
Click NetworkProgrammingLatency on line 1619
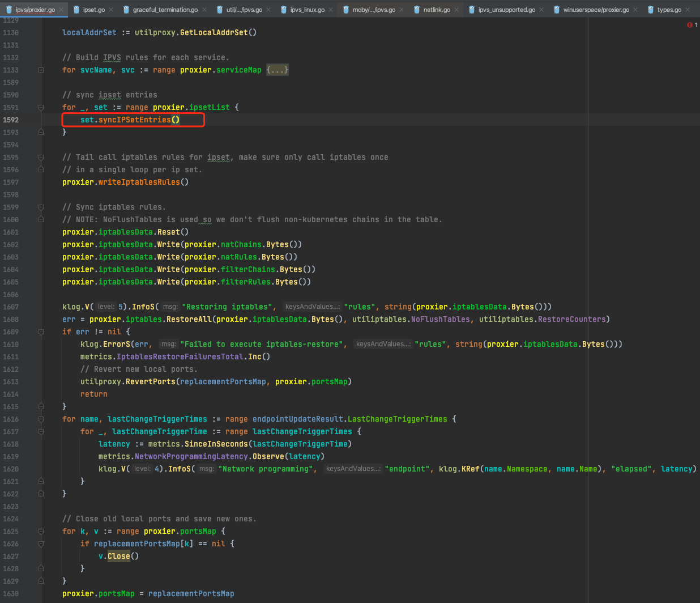(x=191, y=457)
